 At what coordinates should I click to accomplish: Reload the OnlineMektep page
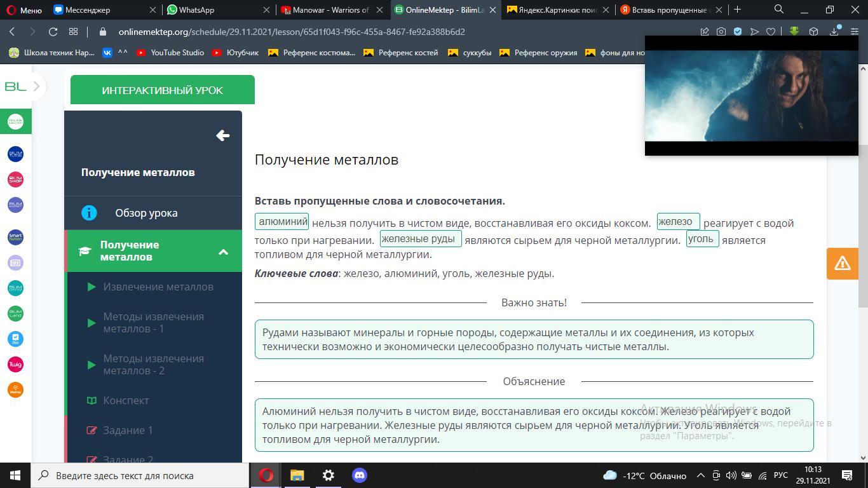[x=53, y=32]
